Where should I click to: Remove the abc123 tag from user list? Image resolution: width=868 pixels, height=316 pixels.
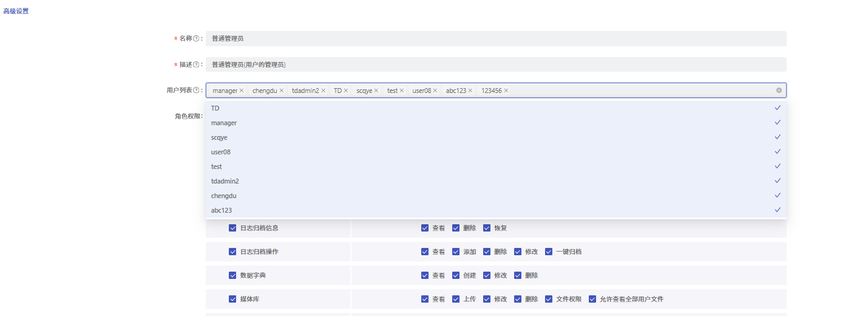click(470, 91)
